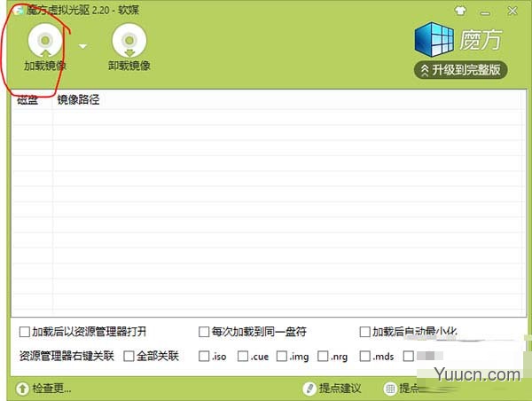Tick the .img association checkbox
The image size is (532, 401).
pyautogui.click(x=282, y=356)
